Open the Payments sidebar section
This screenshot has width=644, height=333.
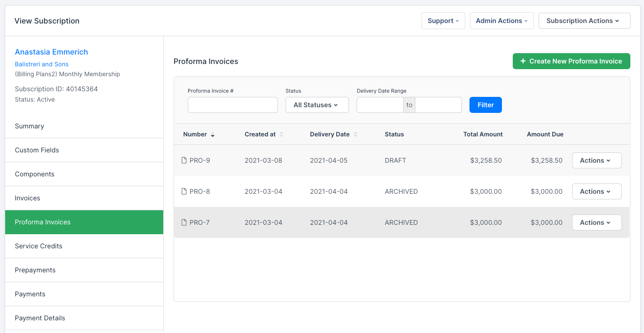[x=30, y=294]
